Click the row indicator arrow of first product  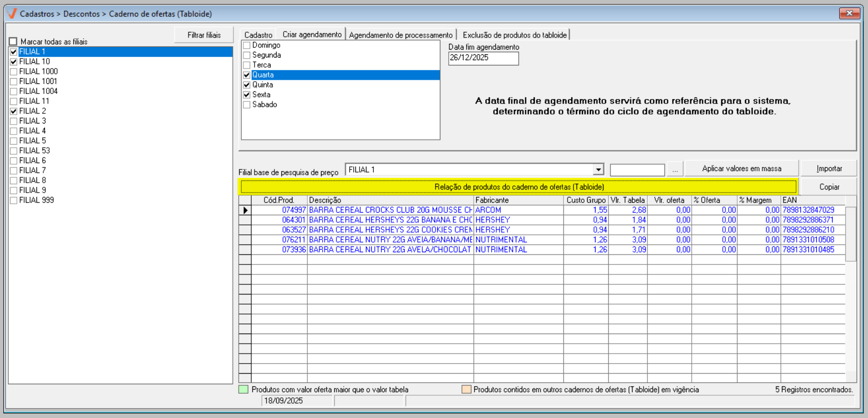coord(245,210)
